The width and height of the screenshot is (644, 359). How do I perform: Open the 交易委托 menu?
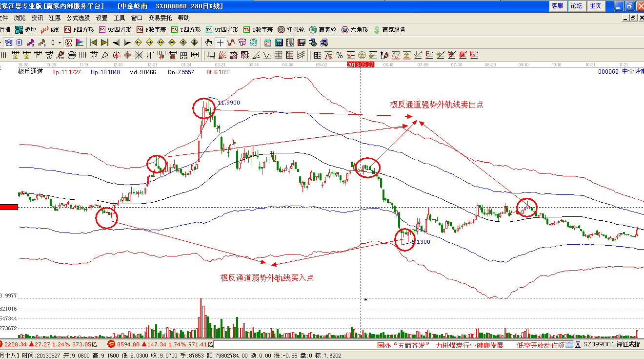(160, 18)
